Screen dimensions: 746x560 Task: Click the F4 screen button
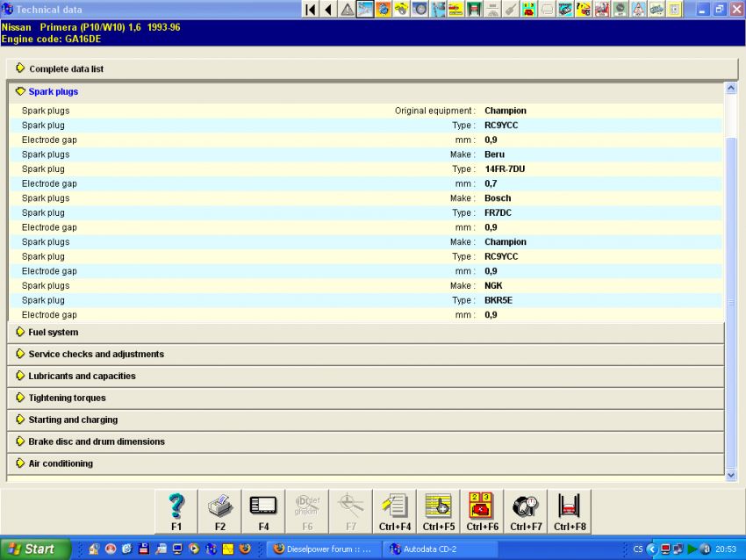coord(263,512)
